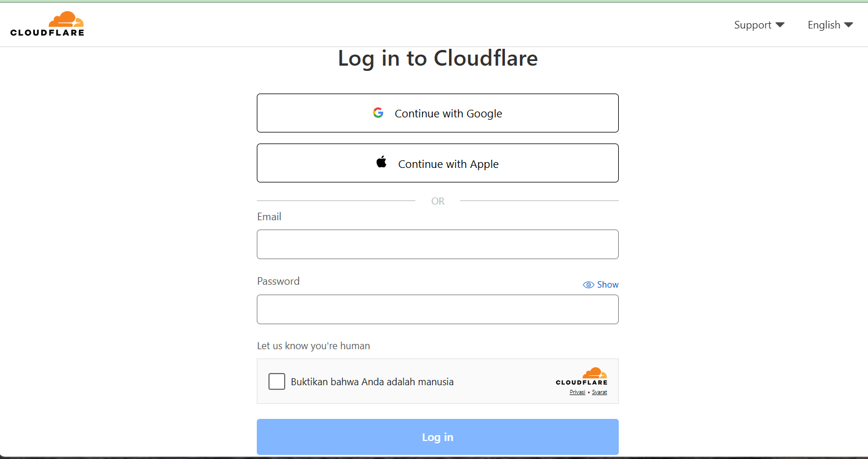The width and height of the screenshot is (868, 459).
Task: Click the Cloudflare logo inside the captcha widget
Action: coord(582,376)
